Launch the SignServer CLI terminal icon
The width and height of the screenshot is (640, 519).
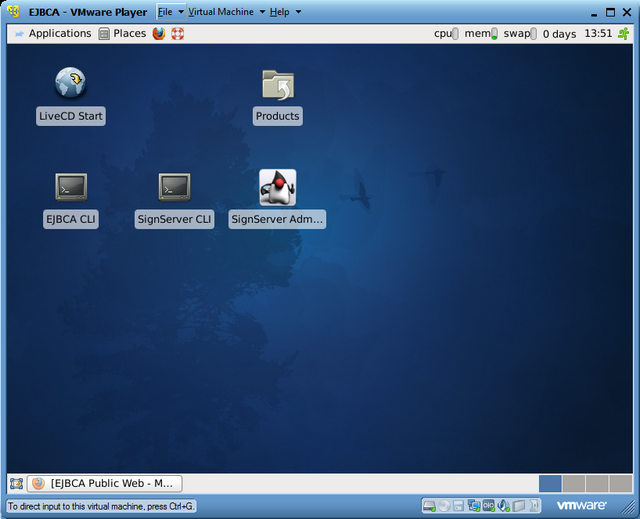(x=174, y=187)
